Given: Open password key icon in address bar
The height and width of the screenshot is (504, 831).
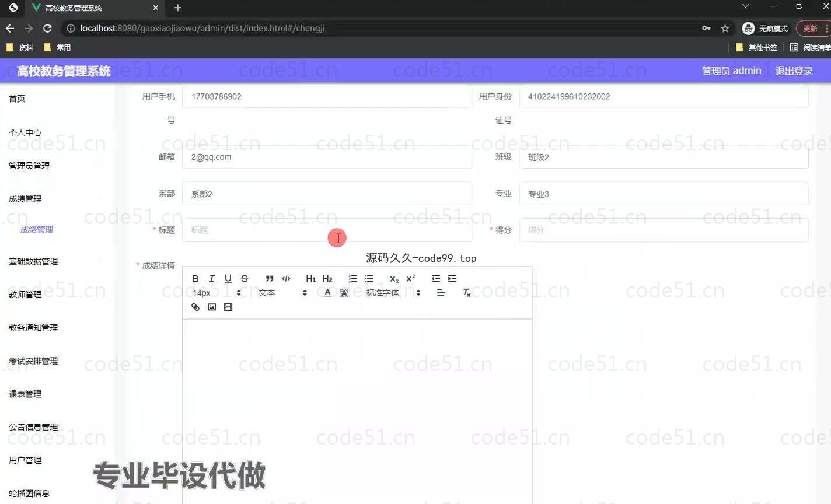Looking at the screenshot, I should pos(706,28).
